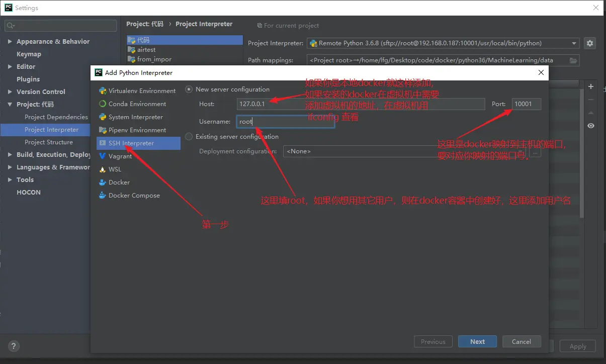Screen dimensions: 606x364
Task: Expand the Version Control section
Action: pos(10,92)
